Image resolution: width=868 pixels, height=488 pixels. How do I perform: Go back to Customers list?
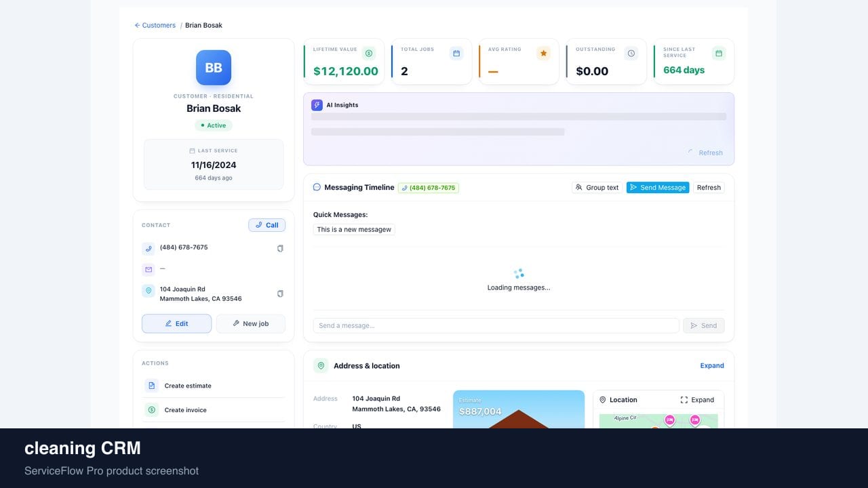coord(155,25)
